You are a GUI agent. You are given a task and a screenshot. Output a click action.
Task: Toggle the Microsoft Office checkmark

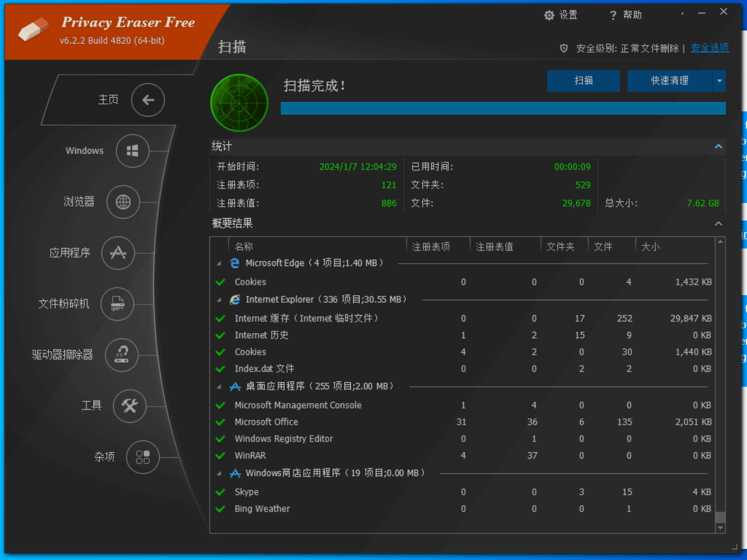(221, 422)
